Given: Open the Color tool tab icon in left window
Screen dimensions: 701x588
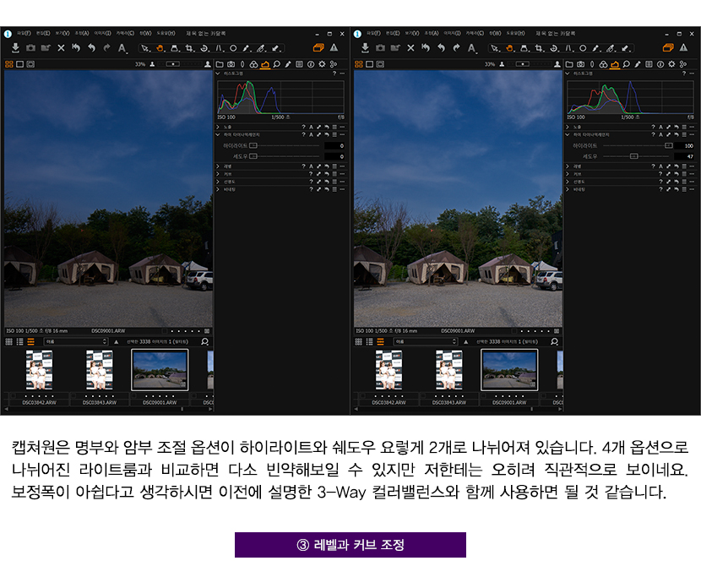Looking at the screenshot, I should point(253,64).
